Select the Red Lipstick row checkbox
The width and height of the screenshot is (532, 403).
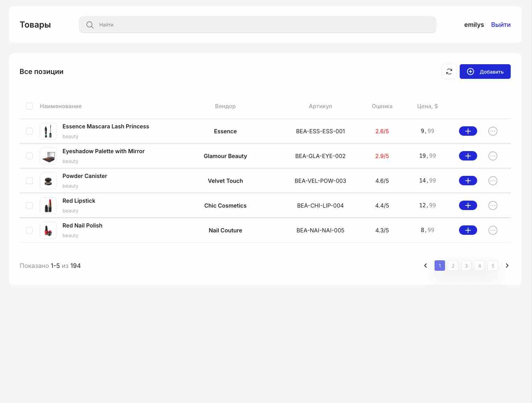pyautogui.click(x=29, y=206)
